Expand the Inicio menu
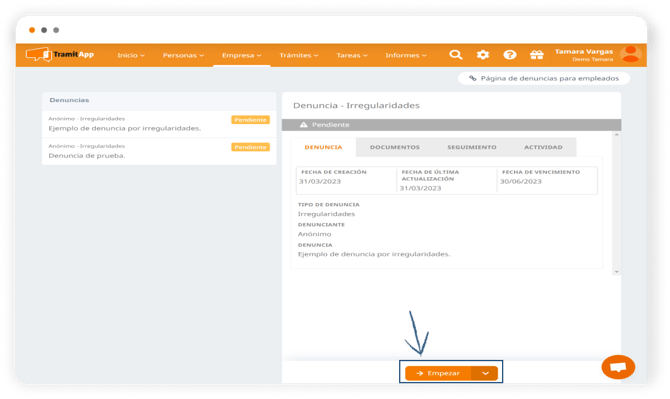Viewport: 670px width, 399px height. click(x=131, y=55)
